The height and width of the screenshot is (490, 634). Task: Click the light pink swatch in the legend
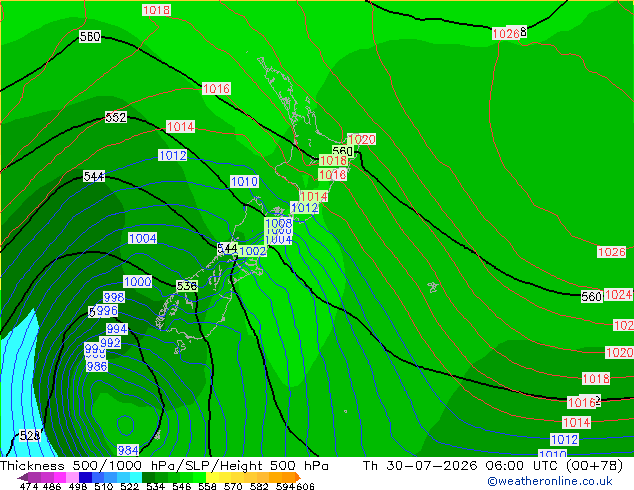(x=72, y=477)
